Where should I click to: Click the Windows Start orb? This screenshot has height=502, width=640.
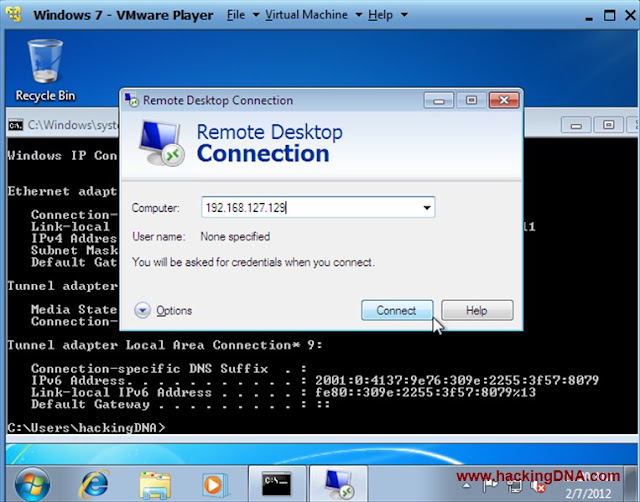click(32, 484)
